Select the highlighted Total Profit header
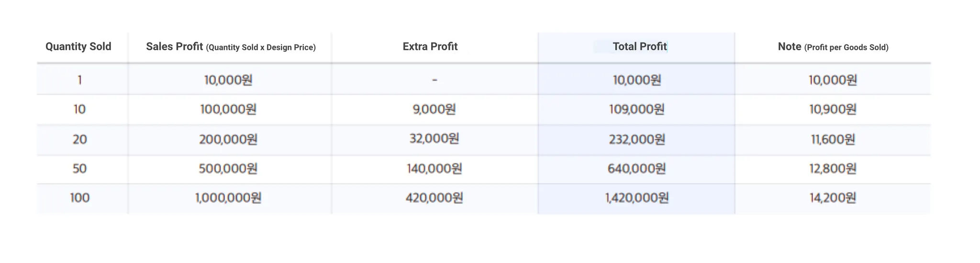 (x=639, y=47)
